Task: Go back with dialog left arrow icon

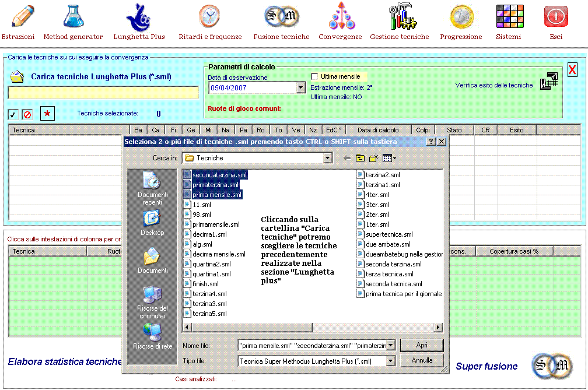Action: pos(347,158)
